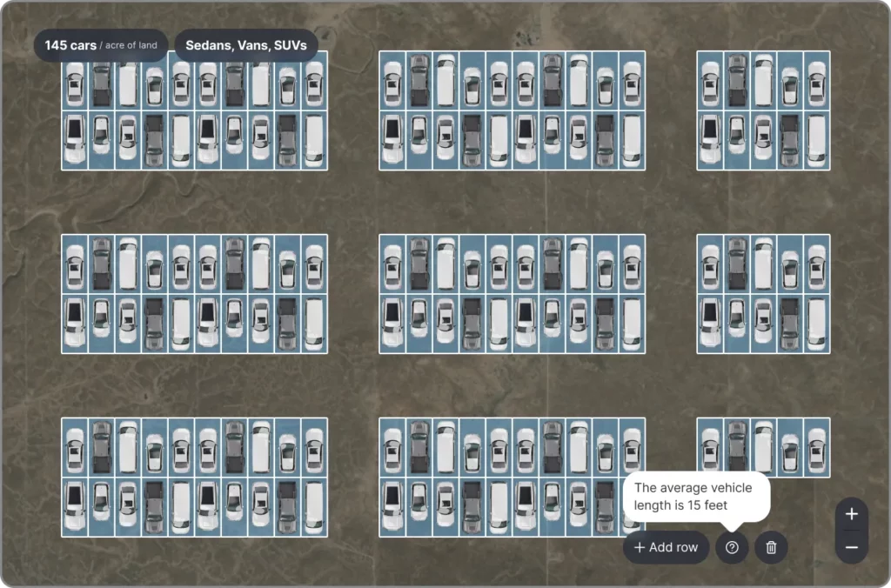Screen dimensions: 891x588
Task: Dismiss the average vehicle length tooltip
Action: coord(696,497)
